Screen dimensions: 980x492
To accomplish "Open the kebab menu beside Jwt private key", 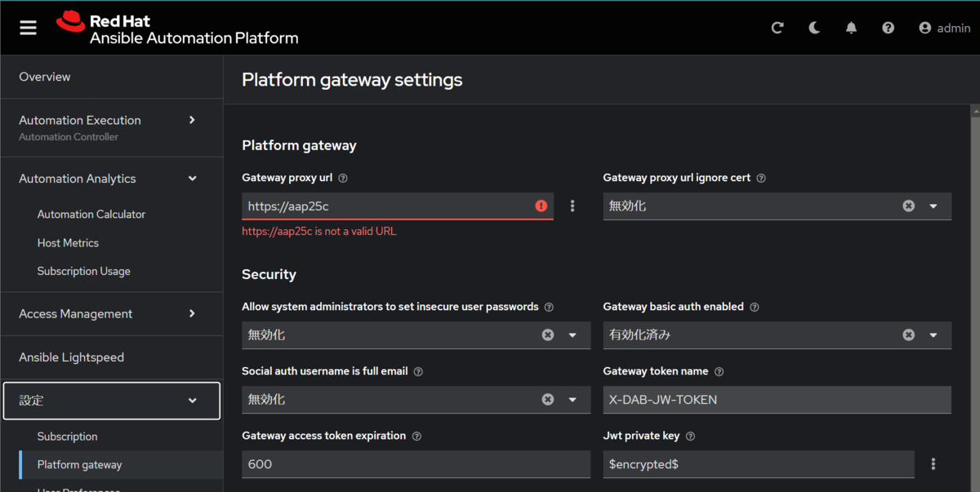I will (x=933, y=464).
